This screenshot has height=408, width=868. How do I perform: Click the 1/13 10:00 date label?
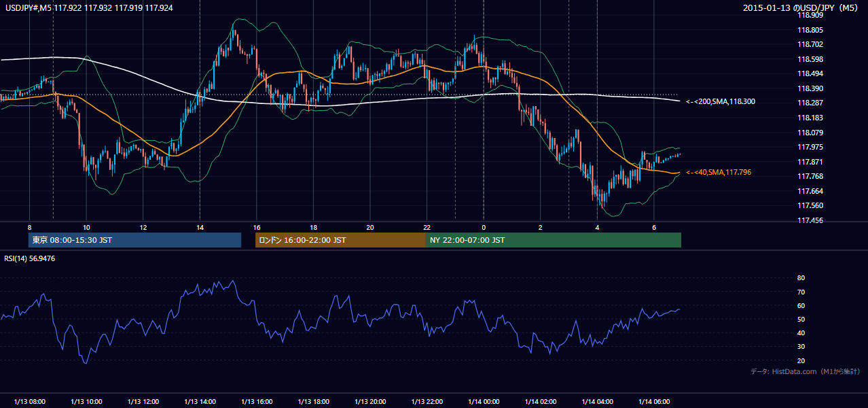(86, 401)
